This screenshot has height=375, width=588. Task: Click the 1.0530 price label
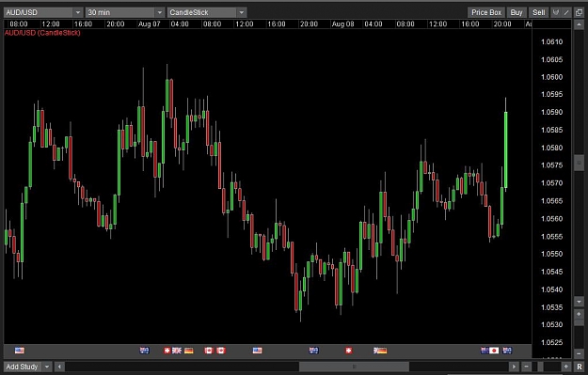point(551,324)
